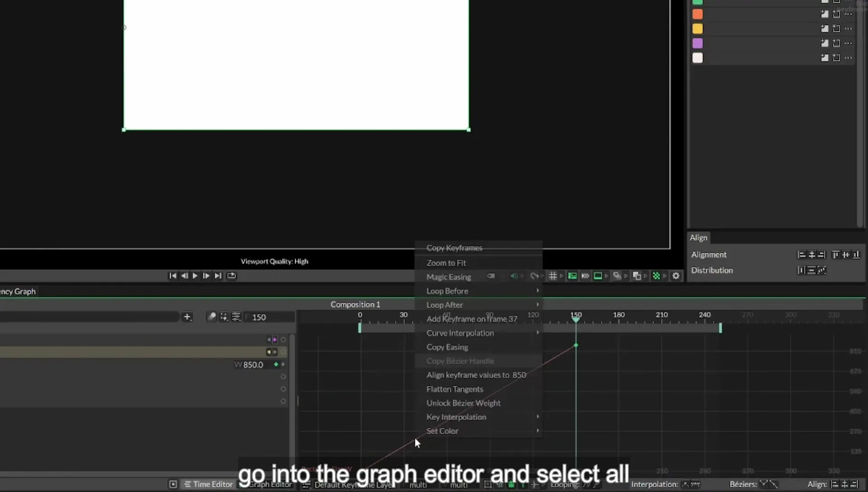
Task: Click the add-shape icon in the yellow row
Action: (x=825, y=29)
